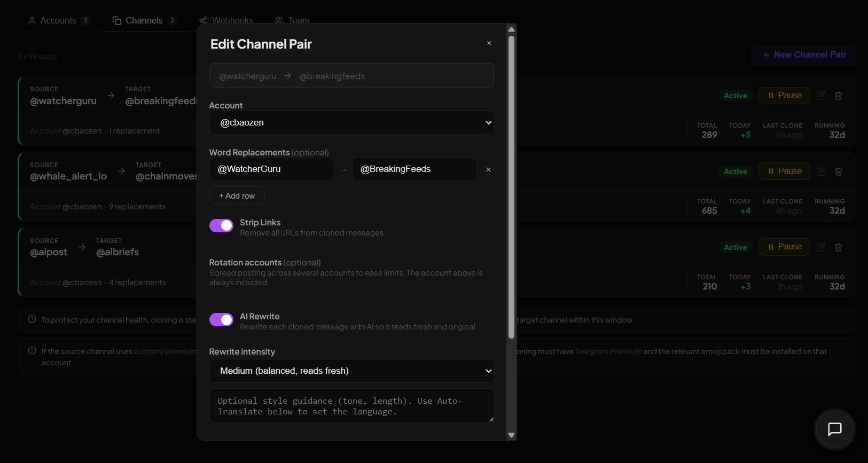Click the edit icon for @watcherguru pair
The image size is (868, 463).
pos(821,96)
